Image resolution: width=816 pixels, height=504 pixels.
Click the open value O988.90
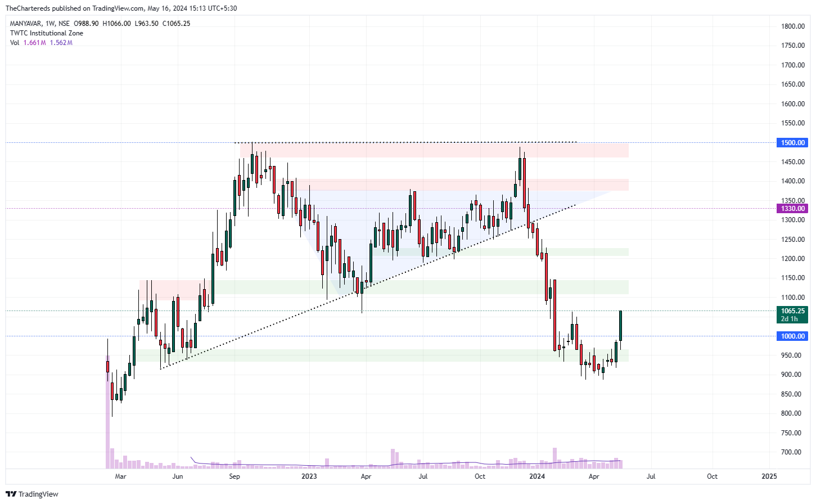click(86, 24)
